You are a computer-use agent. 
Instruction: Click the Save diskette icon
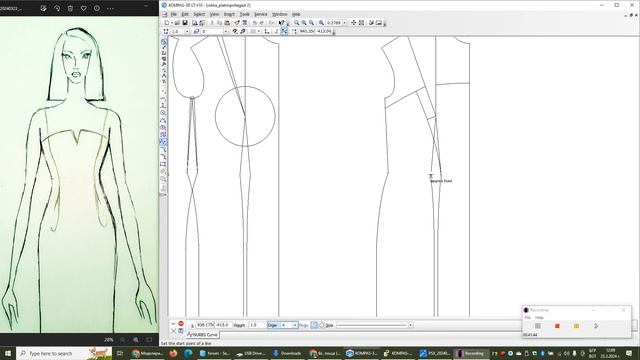(185, 23)
